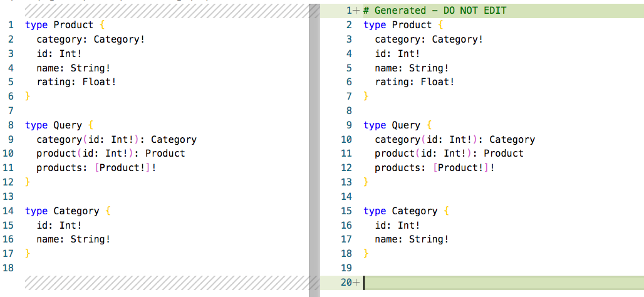
Task: Click the closing brace on line 17
Action: [x=28, y=254]
